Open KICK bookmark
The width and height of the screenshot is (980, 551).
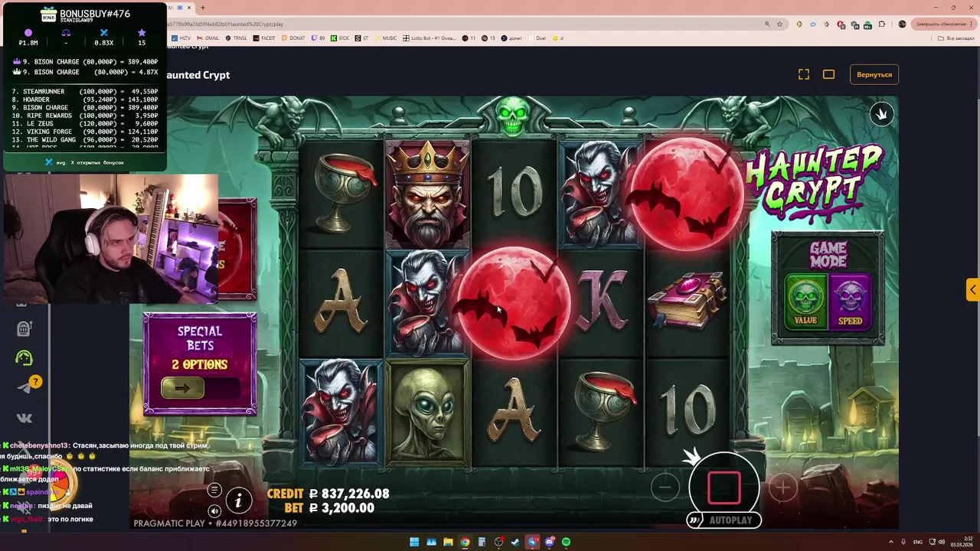point(340,37)
